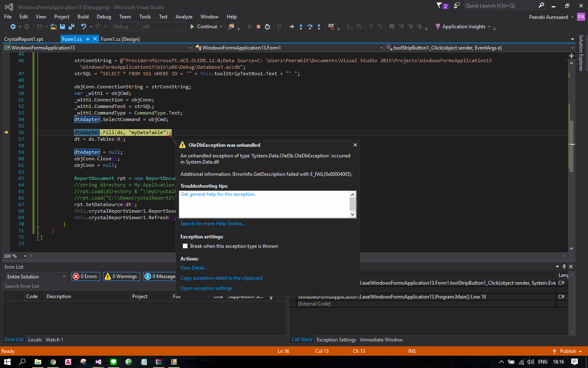The width and height of the screenshot is (588, 368).
Task: Click Copy exception detail to the clipboard
Action: [x=221, y=278]
